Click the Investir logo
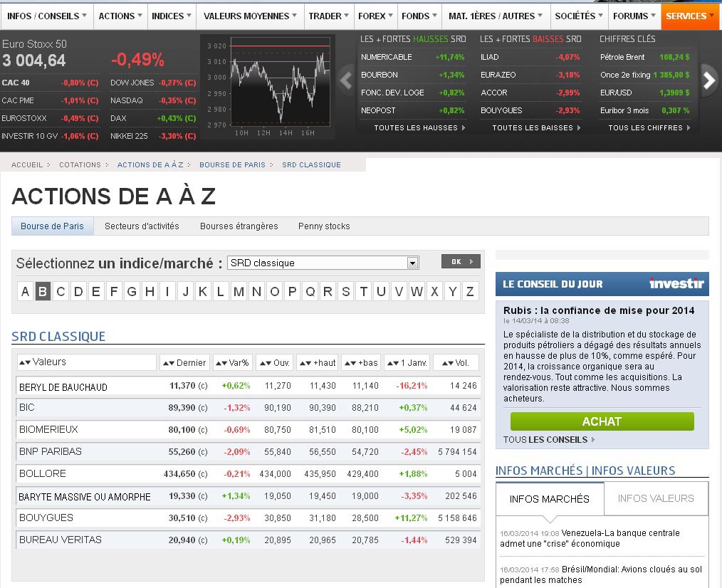722x588 pixels. coord(676,283)
